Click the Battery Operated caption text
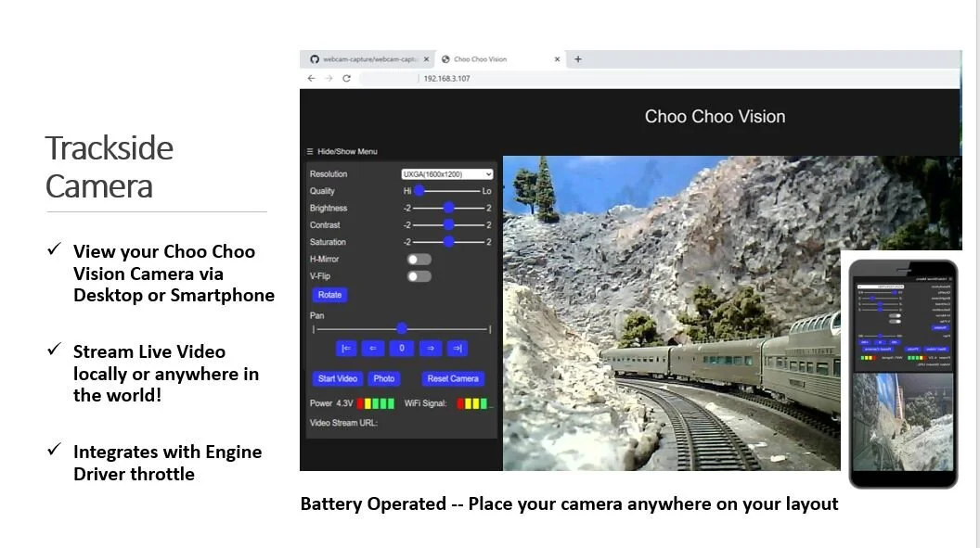Image resolution: width=980 pixels, height=548 pixels. [570, 503]
